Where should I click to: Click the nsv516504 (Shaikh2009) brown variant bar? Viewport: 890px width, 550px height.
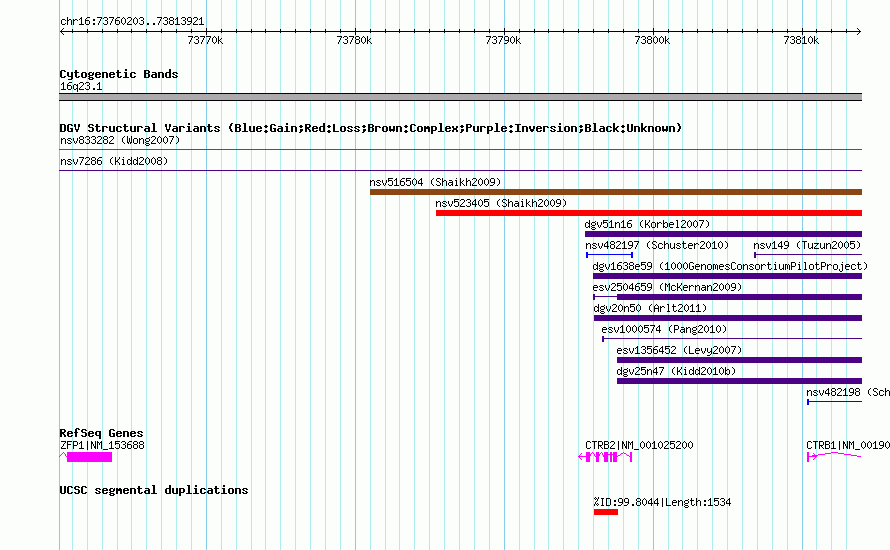(x=616, y=192)
